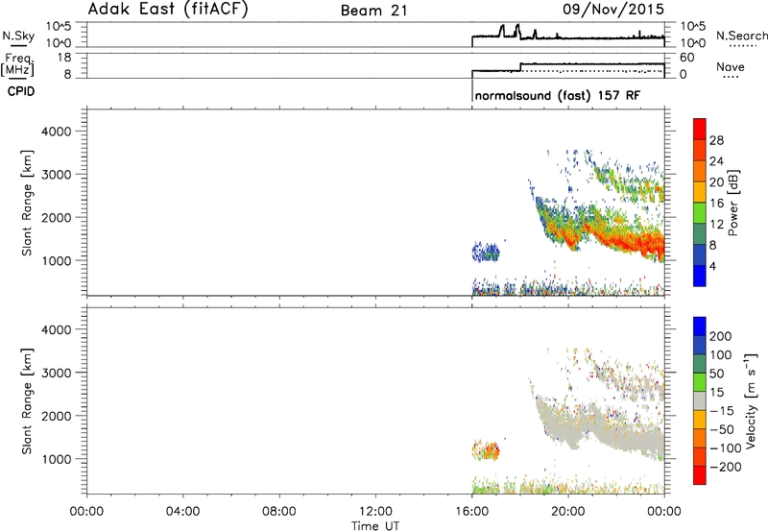The image size is (768, 532).
Task: Click the "28" tick on the Power colorbar
Action: point(716,140)
